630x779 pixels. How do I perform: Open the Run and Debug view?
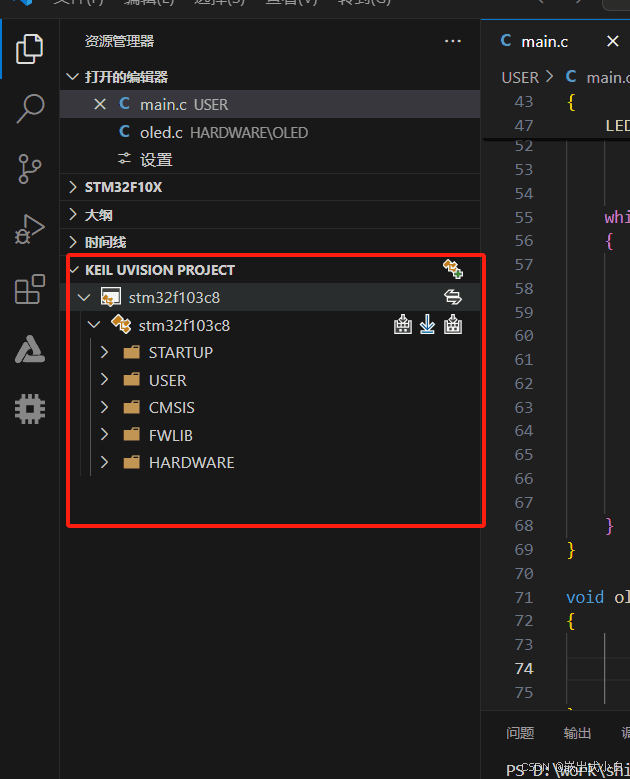(31, 230)
